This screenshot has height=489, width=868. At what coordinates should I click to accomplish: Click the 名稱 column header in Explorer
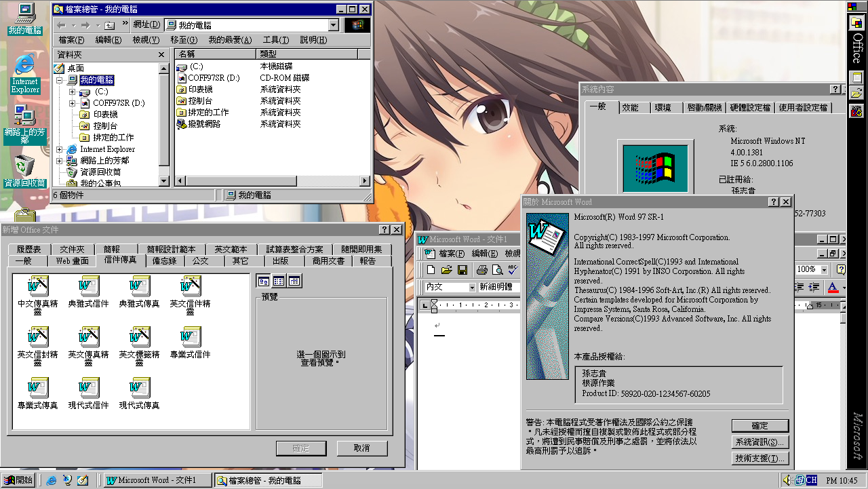click(215, 54)
